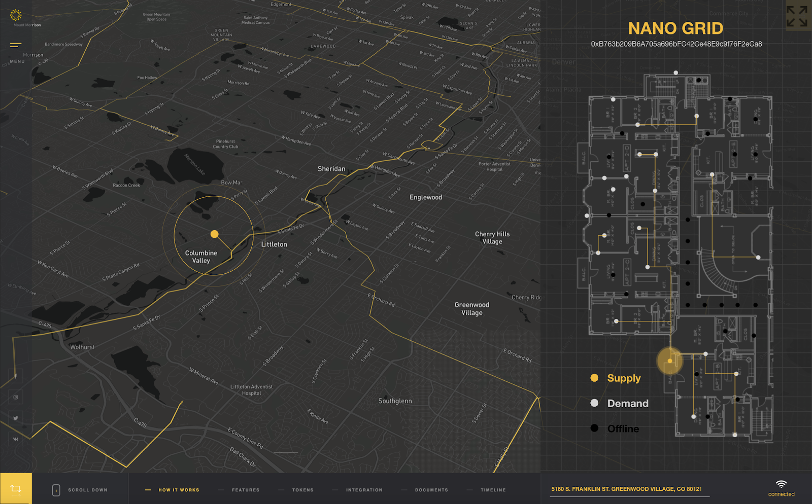
Task: Go to the Documents section
Action: [431, 490]
